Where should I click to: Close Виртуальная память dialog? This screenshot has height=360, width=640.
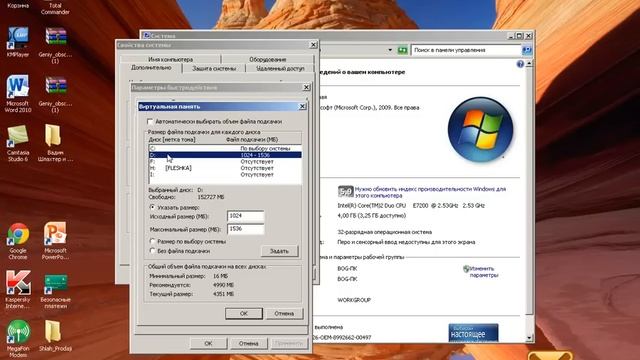pyautogui.click(x=302, y=106)
